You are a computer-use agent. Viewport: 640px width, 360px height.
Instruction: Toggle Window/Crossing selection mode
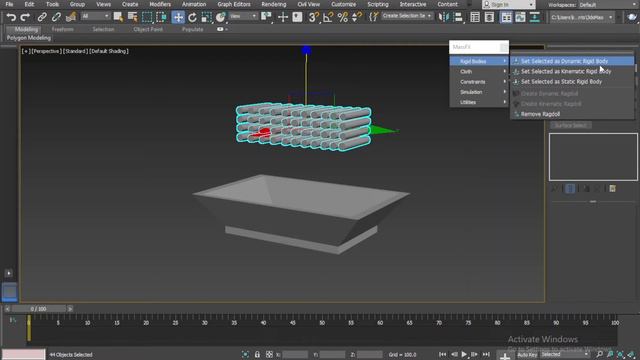pyautogui.click(x=161, y=17)
